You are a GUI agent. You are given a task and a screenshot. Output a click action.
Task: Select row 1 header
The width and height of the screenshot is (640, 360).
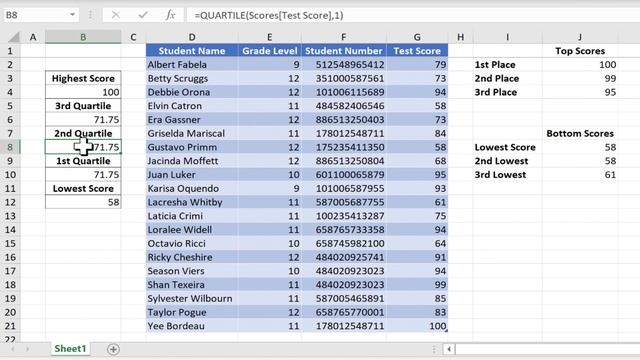pos(10,51)
